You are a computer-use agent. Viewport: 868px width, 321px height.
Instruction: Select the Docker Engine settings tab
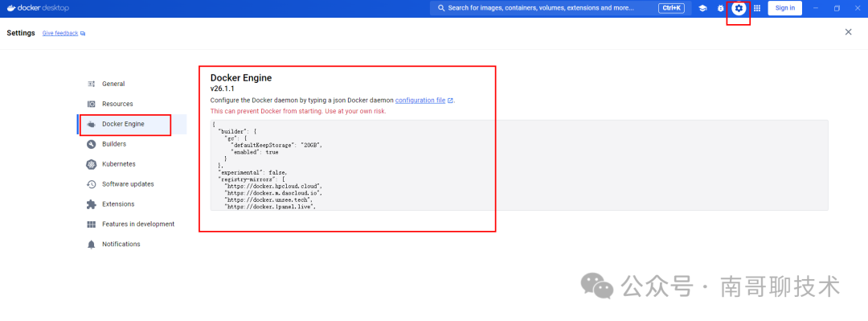point(132,124)
